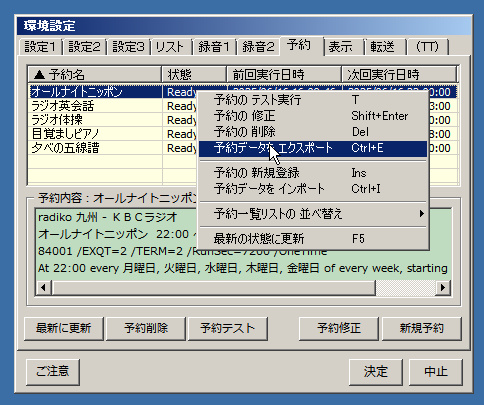
Task: Choose 予約の 修正 menu entry
Action: point(313,116)
